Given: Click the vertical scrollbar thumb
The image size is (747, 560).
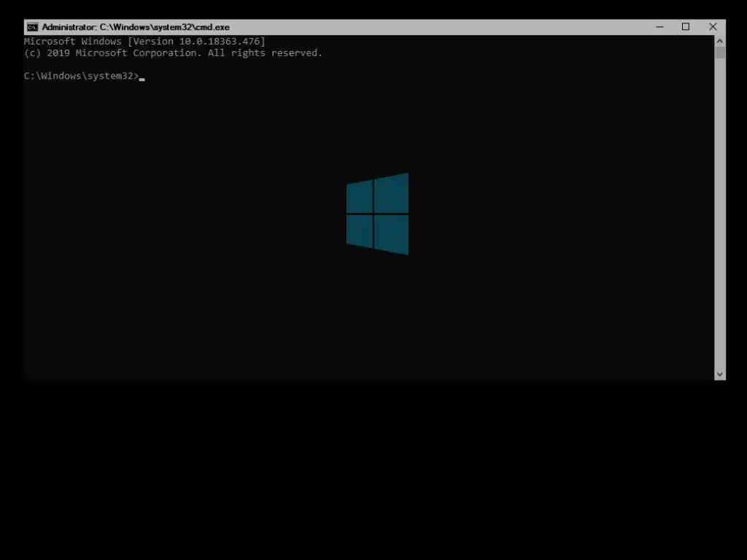Looking at the screenshot, I should click(720, 52).
